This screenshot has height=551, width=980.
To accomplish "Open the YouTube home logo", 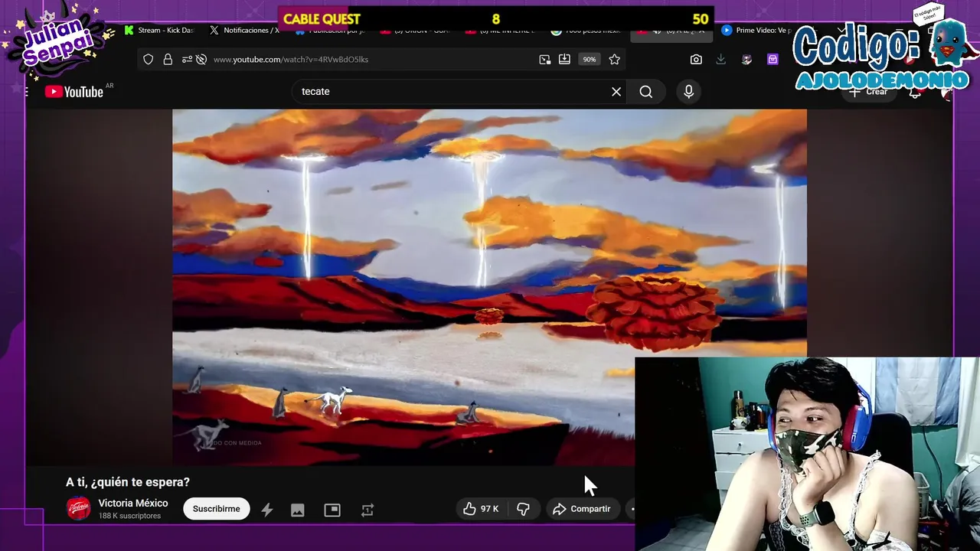I will 73,92.
